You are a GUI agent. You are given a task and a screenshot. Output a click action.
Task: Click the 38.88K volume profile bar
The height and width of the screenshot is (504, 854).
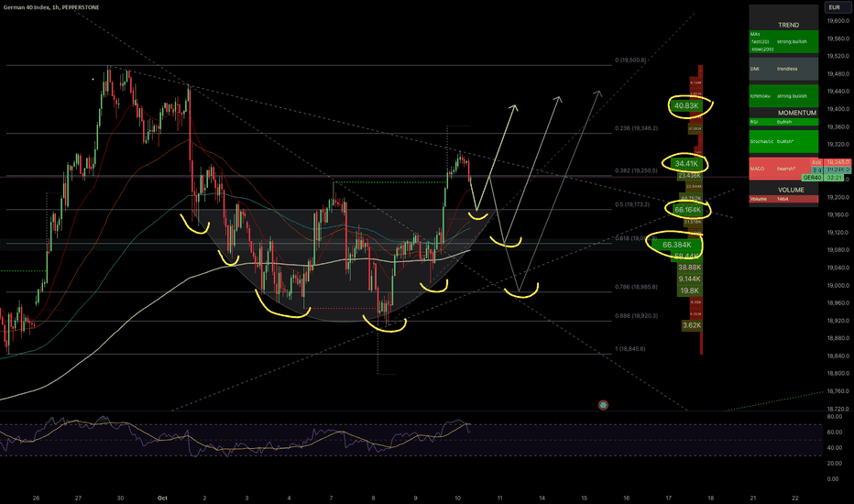[689, 268]
